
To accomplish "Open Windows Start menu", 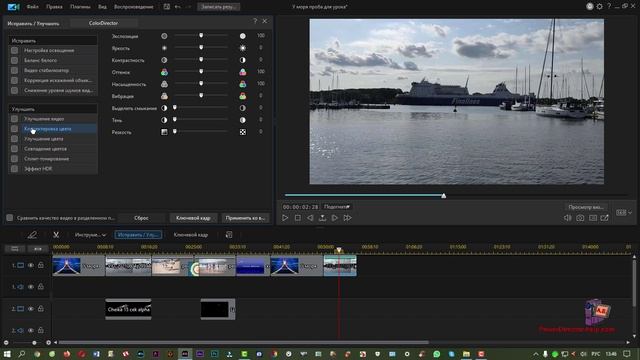I will [x=7, y=354].
